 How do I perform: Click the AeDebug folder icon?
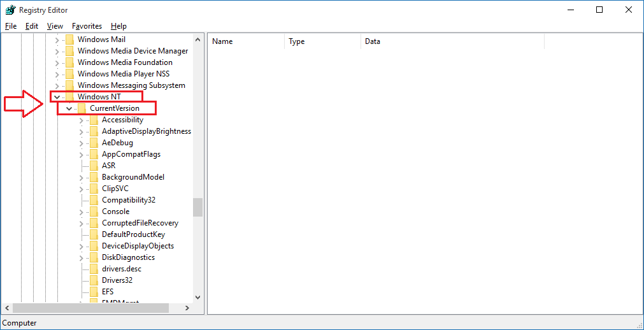coord(94,143)
